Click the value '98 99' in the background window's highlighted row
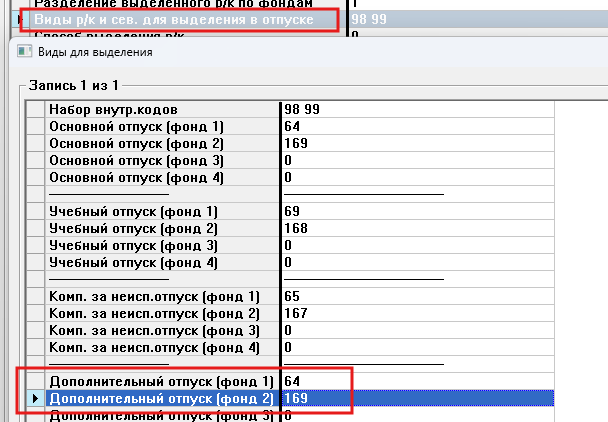The width and height of the screenshot is (608, 422). 369,19
